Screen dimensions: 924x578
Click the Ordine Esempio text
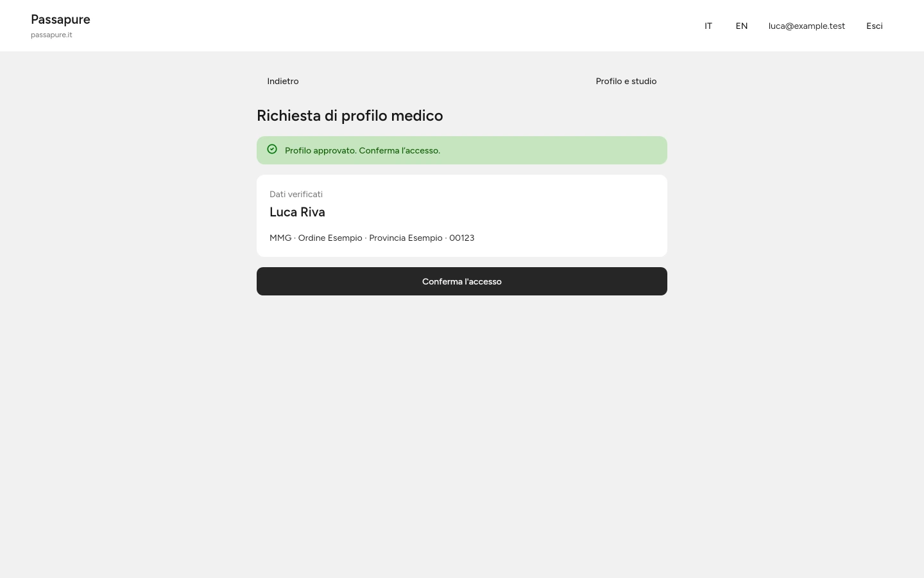[330, 238]
